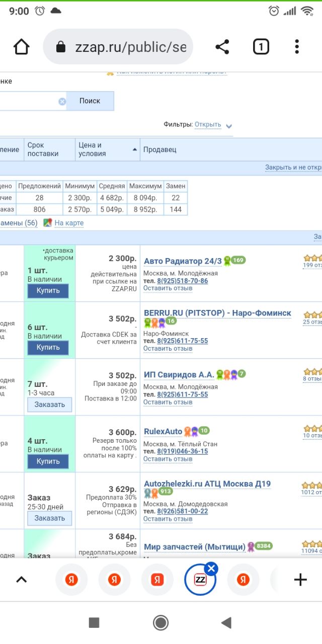
Task: Click the green 913 rating badge
Action: coord(166,492)
